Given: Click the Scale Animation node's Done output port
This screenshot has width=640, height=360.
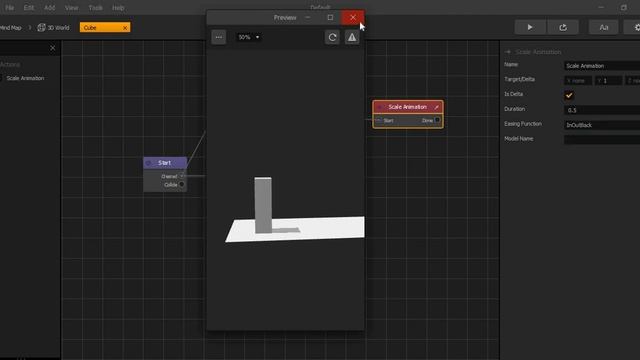Looking at the screenshot, I should pos(437,120).
